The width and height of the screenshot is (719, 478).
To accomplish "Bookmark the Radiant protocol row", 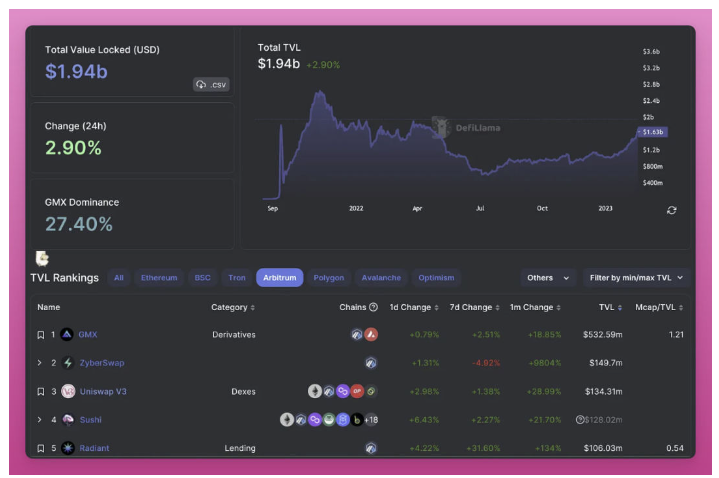I will pyautogui.click(x=41, y=448).
